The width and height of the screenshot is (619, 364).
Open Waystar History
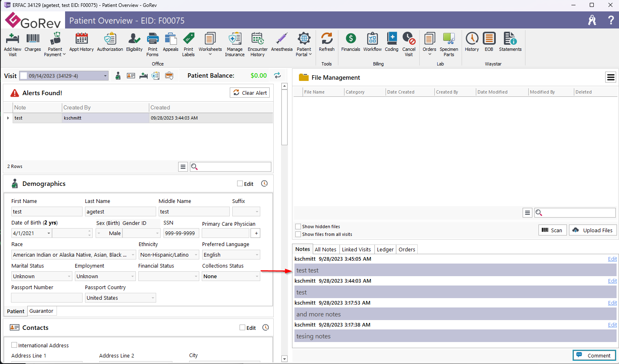[x=472, y=42]
